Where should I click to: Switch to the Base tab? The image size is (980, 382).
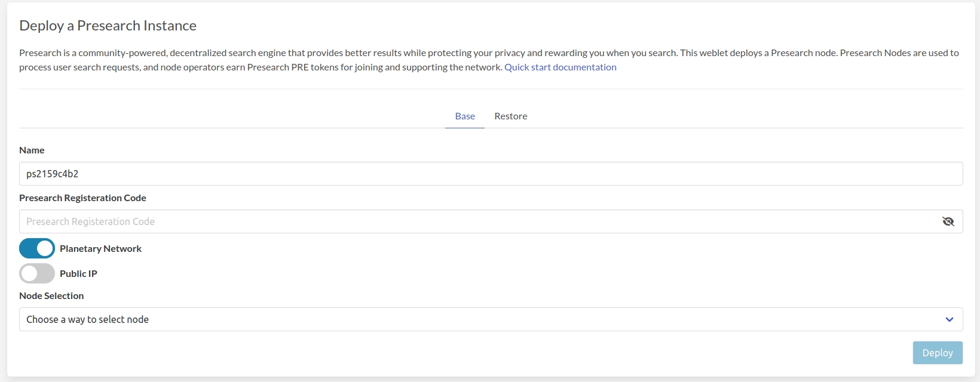(465, 116)
